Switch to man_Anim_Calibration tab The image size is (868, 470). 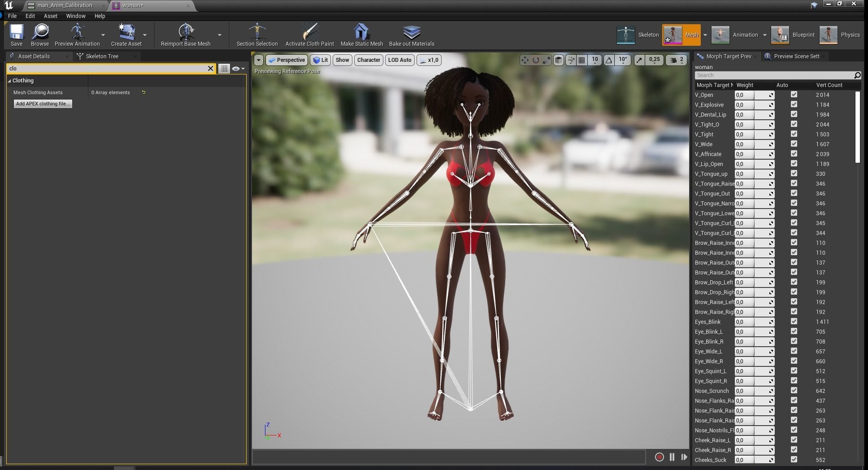[x=65, y=5]
